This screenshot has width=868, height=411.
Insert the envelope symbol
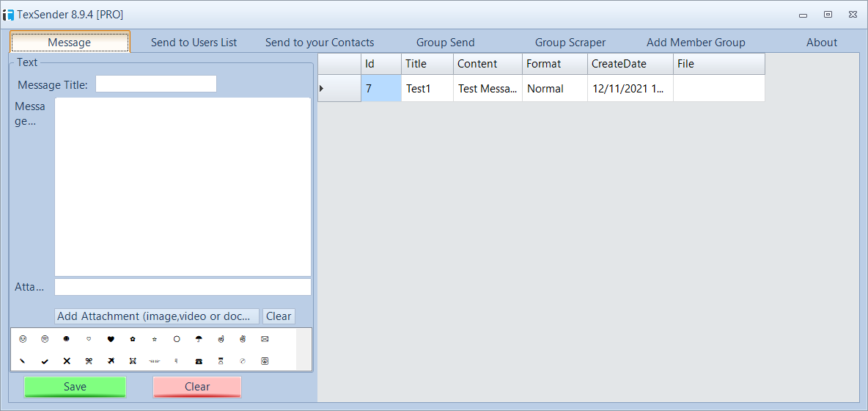pyautogui.click(x=265, y=338)
